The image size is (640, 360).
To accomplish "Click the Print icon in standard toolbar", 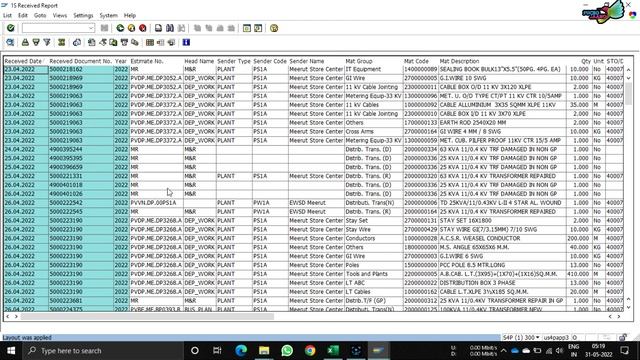I will pos(158,28).
